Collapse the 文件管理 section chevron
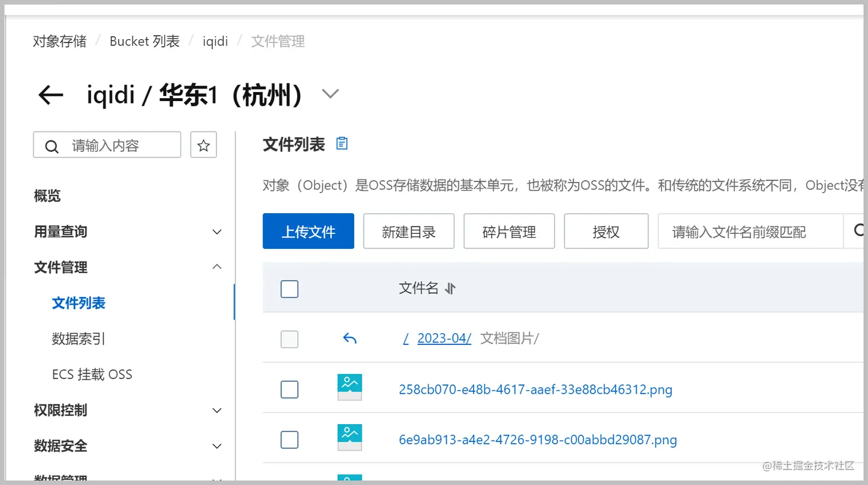The height and width of the screenshot is (485, 868). coord(217,267)
